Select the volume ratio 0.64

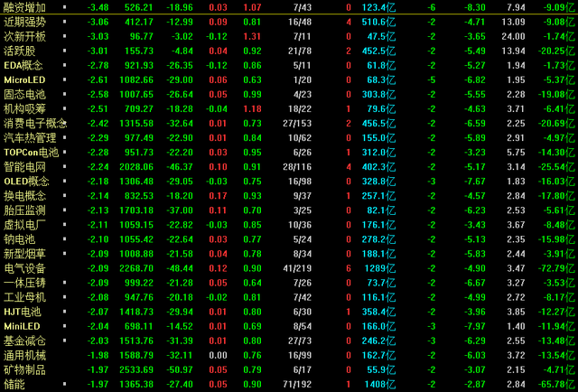coord(253,283)
